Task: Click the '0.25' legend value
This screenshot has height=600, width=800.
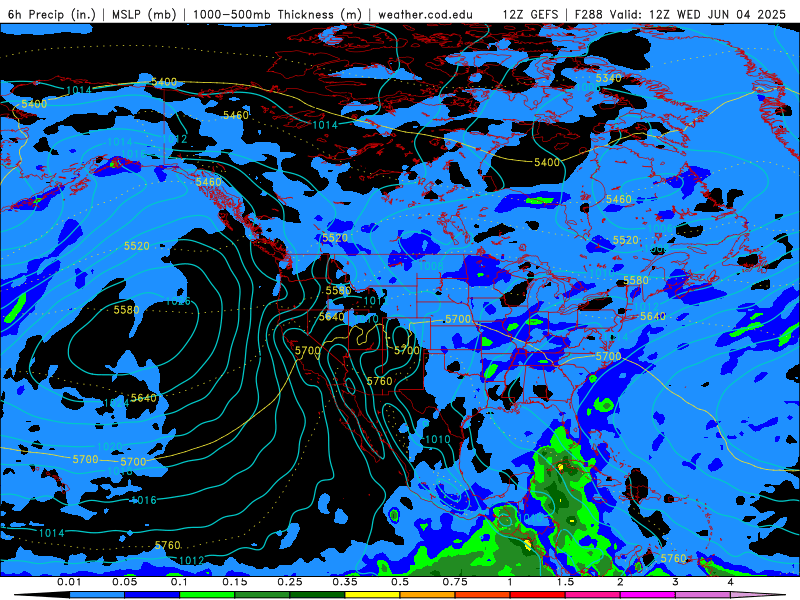Action: tap(290, 582)
